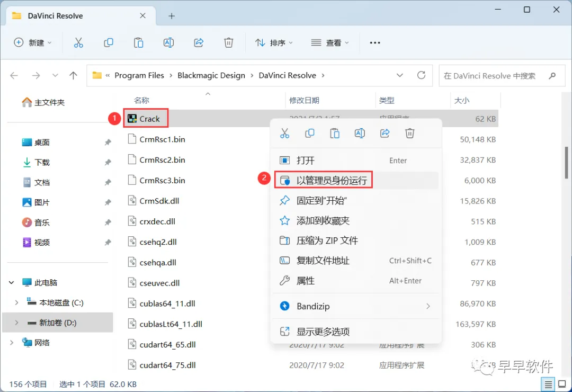Choose 以管理员身份运行 in the context menu
Screen dimensions: 572x392
tap(356, 180)
